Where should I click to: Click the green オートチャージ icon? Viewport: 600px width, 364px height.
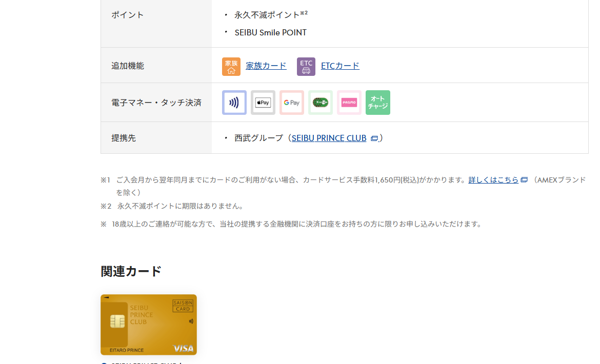[377, 103]
